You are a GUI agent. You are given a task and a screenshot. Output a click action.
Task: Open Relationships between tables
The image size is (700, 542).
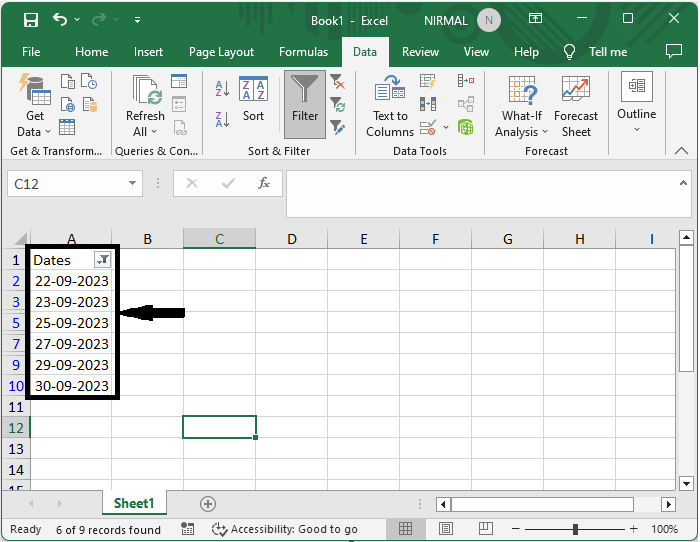coord(466,104)
